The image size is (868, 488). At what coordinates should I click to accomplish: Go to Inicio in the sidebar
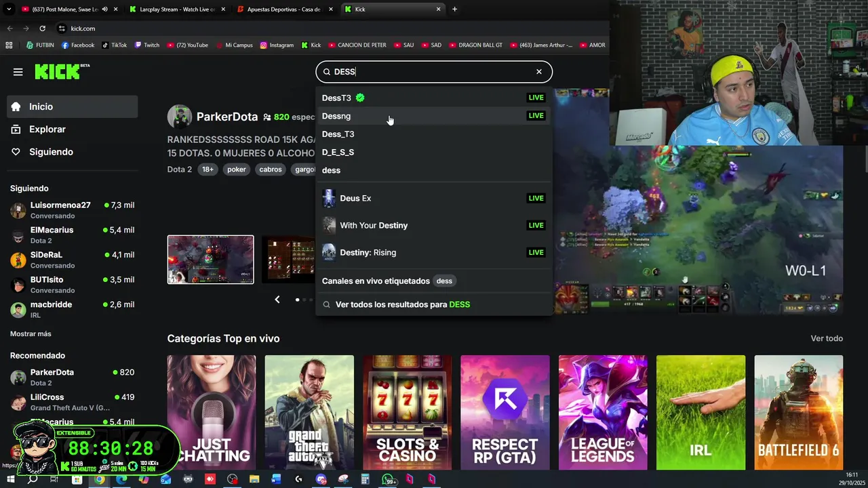coord(73,106)
